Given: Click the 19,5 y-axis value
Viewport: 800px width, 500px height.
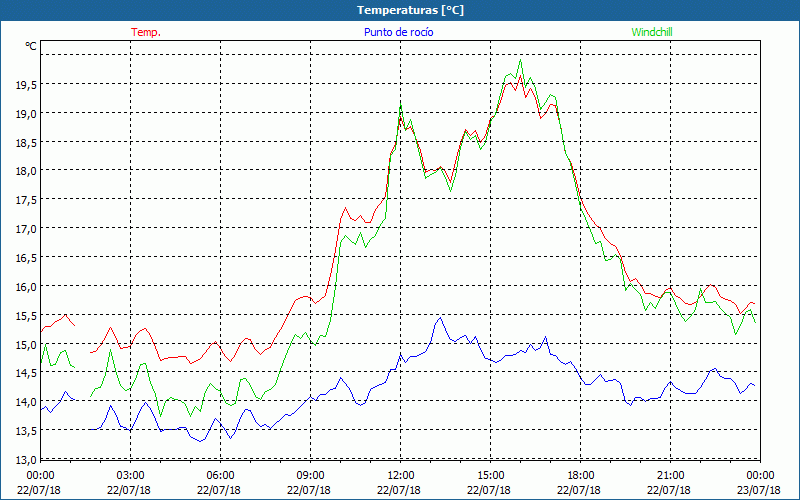Looking at the screenshot, I should pyautogui.click(x=26, y=85).
